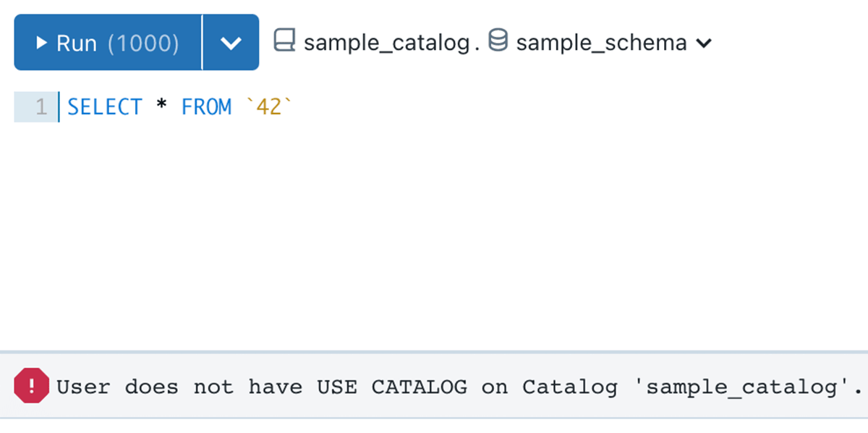Image resolution: width=868 pixels, height=433 pixels.
Task: Expand the schema chevron next to sample_schema
Action: tap(705, 42)
